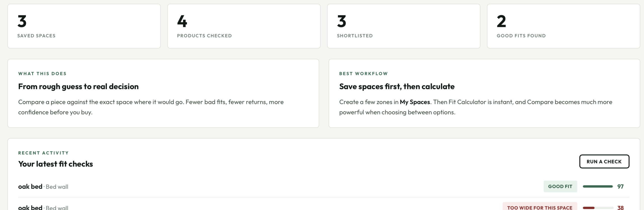
Task: Click the RECENT ACTIVITY section label
Action: [x=43, y=153]
